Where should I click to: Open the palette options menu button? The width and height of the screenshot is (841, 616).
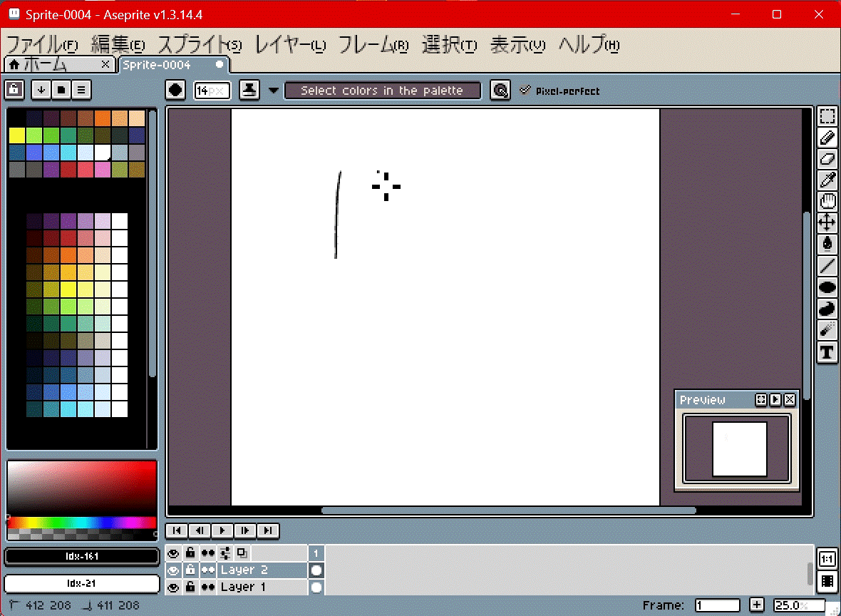pyautogui.click(x=81, y=90)
